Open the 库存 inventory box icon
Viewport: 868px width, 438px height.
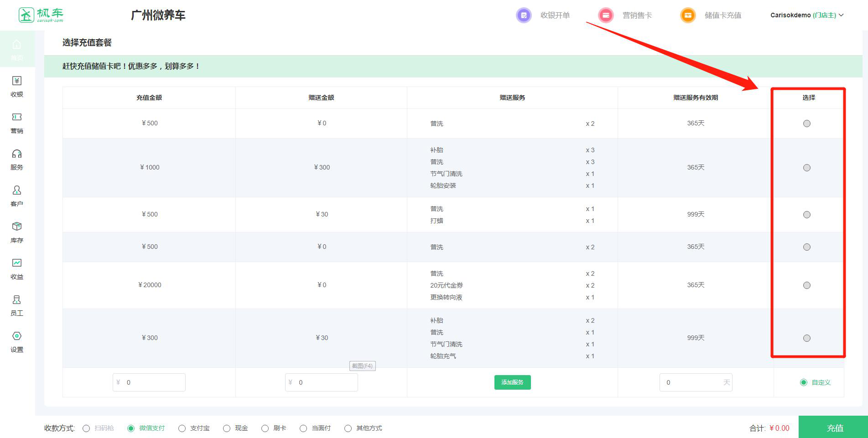tap(17, 227)
